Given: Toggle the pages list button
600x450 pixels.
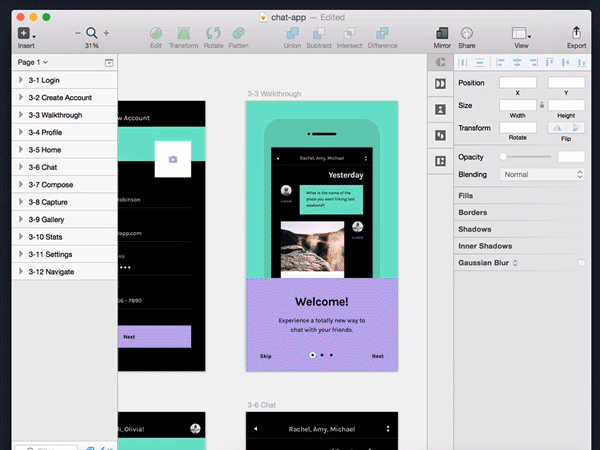Looking at the screenshot, I should [108, 63].
